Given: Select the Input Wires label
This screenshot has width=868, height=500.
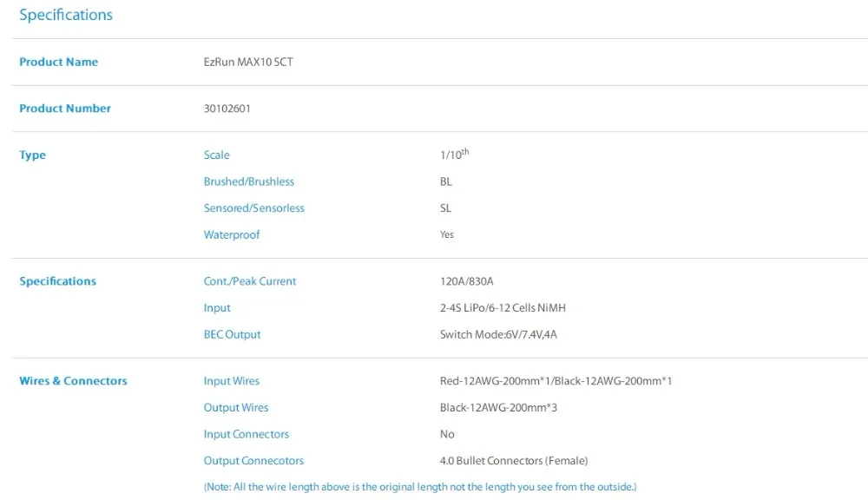Looking at the screenshot, I should click(232, 381).
